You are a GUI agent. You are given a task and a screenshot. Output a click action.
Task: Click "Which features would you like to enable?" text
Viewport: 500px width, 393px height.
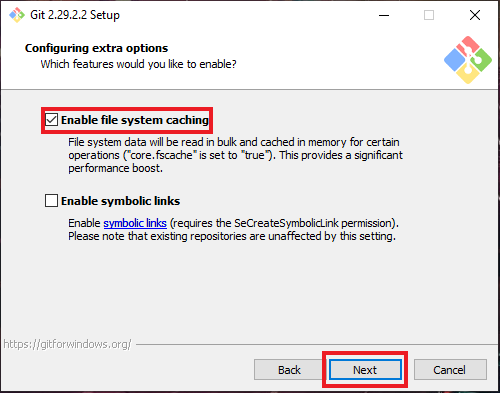coord(138,64)
